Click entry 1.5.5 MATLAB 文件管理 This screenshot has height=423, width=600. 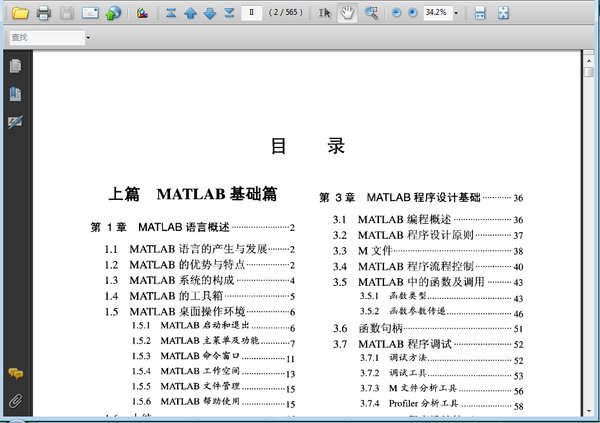(x=213, y=387)
